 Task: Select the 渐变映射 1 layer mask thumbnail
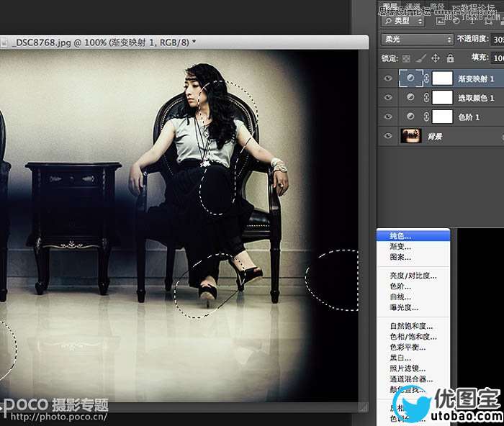tap(442, 78)
